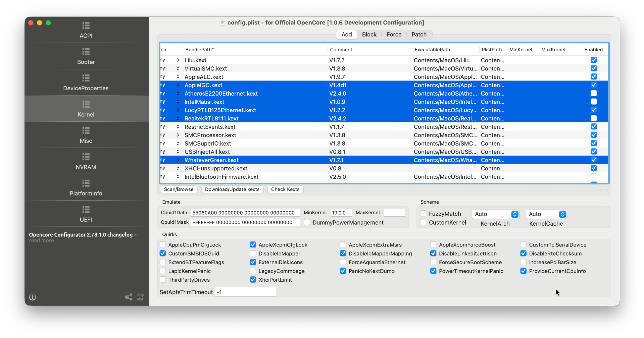Viewport: 644px width, 338px height.
Task: Enable the ThirdPartyDrives quirk
Action: [x=163, y=279]
